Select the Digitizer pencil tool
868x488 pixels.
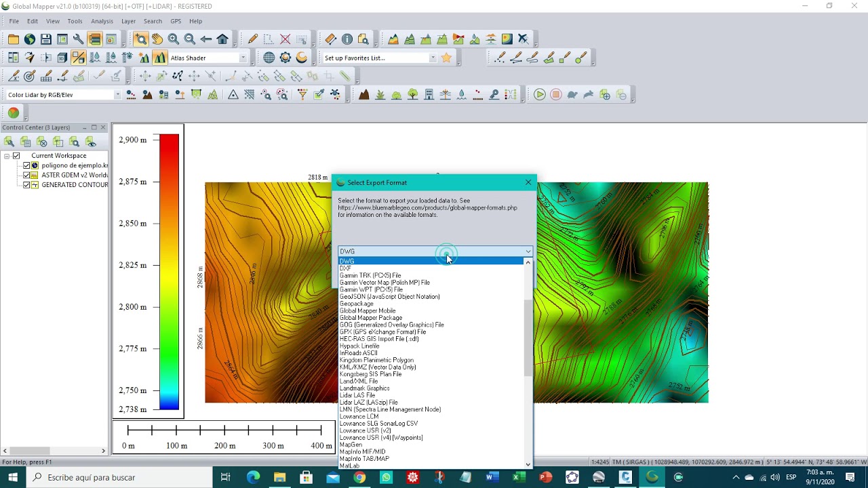tap(253, 39)
